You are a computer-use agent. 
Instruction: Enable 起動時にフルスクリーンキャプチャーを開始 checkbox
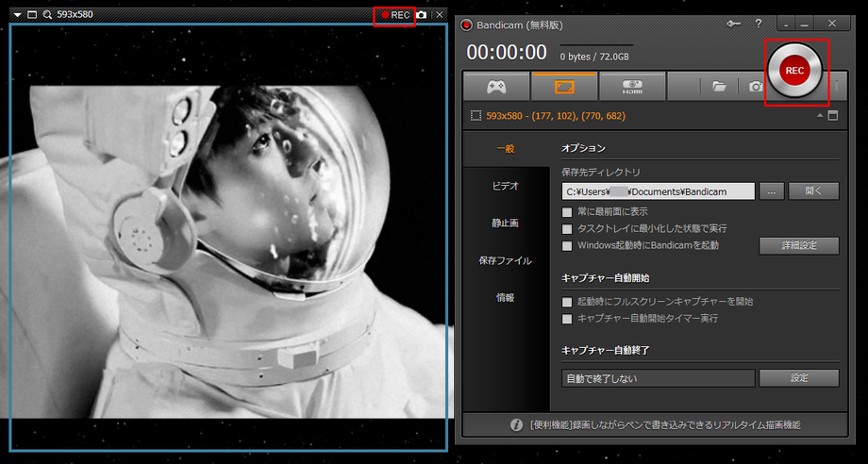(567, 302)
